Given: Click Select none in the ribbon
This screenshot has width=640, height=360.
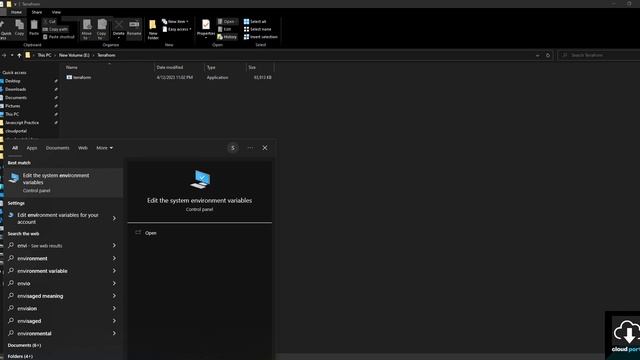Looking at the screenshot, I should pos(258,29).
